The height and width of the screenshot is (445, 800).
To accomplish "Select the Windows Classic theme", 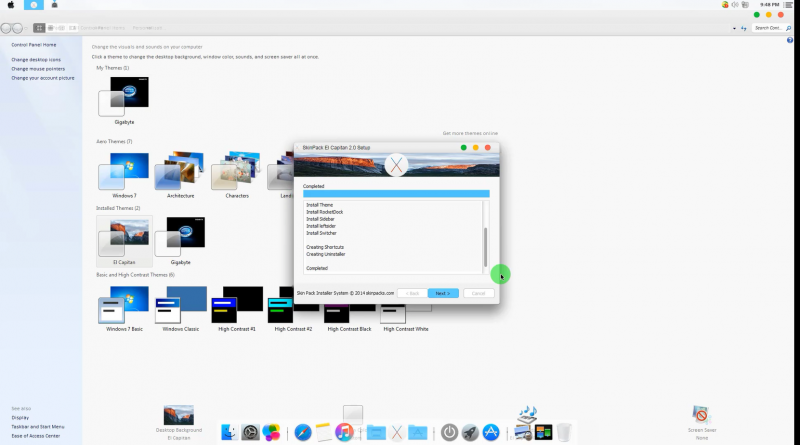I will tap(181, 308).
